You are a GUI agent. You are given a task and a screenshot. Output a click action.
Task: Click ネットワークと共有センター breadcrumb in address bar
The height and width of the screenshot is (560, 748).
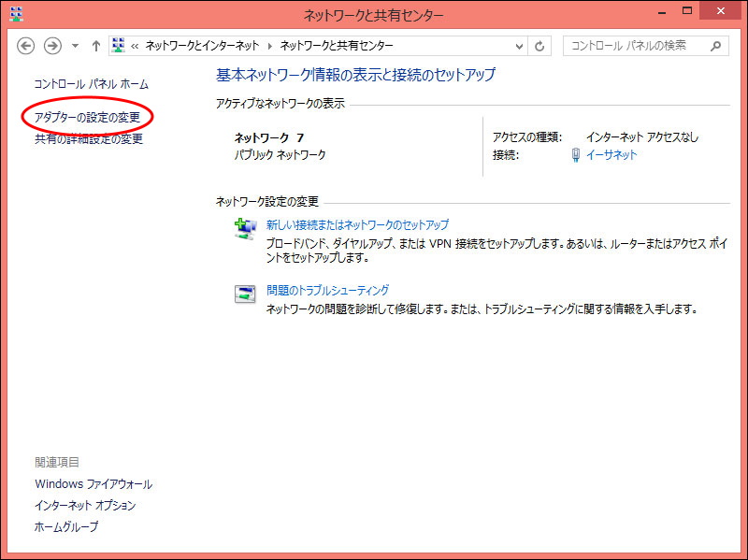[x=337, y=46]
